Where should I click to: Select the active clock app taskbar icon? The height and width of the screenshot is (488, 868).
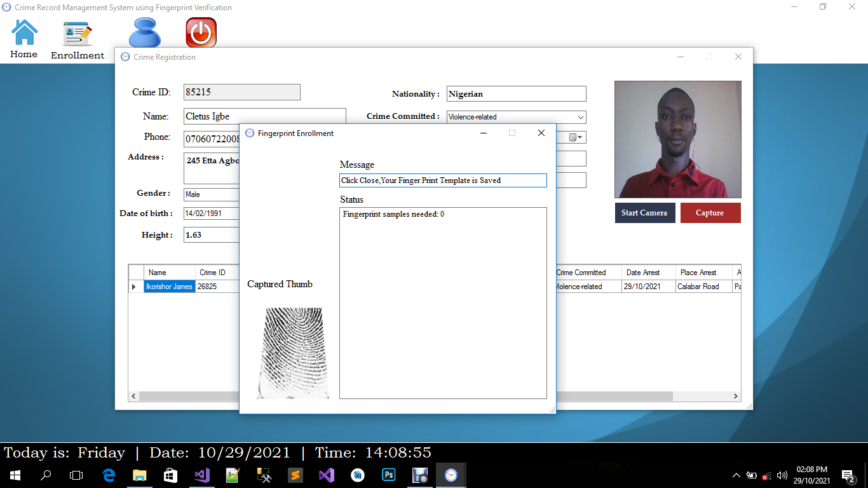451,475
